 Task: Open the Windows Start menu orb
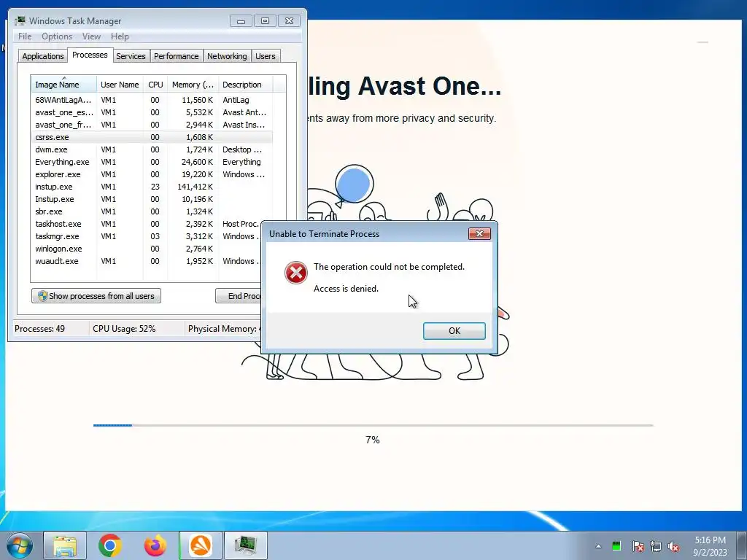point(20,545)
